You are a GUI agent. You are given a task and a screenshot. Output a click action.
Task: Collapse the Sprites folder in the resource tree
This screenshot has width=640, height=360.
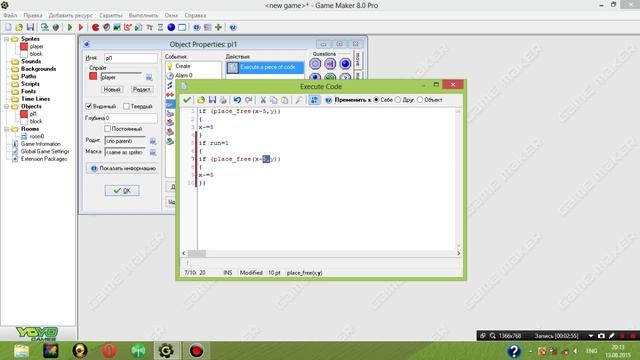tap(7, 39)
